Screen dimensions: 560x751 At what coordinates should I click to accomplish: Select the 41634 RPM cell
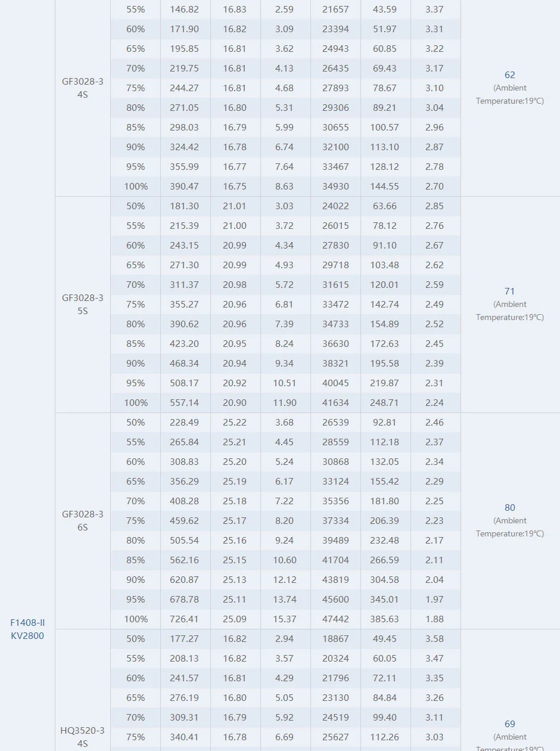[335, 403]
